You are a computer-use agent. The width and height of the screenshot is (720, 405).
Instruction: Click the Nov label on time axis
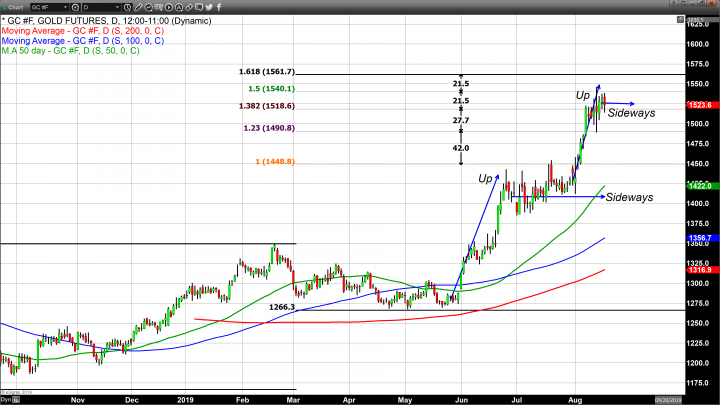(78, 400)
